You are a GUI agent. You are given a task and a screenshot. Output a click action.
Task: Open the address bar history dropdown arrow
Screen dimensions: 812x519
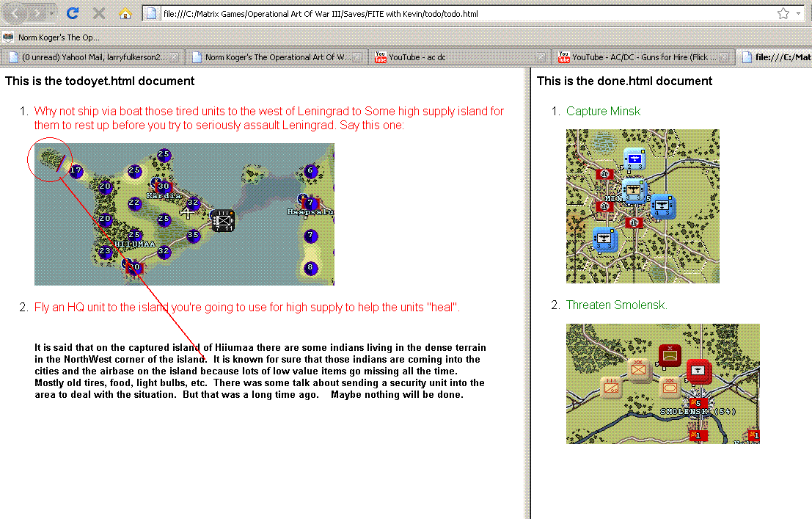pos(798,13)
